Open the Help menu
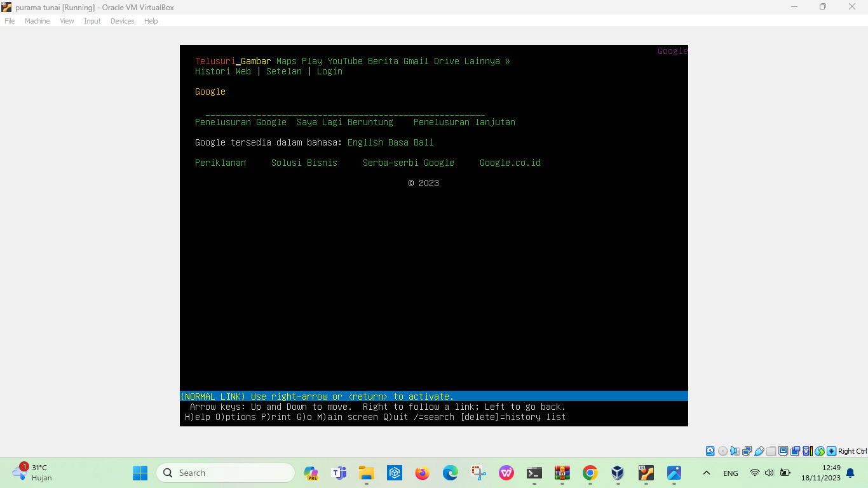Image resolution: width=868 pixels, height=488 pixels. (x=151, y=21)
